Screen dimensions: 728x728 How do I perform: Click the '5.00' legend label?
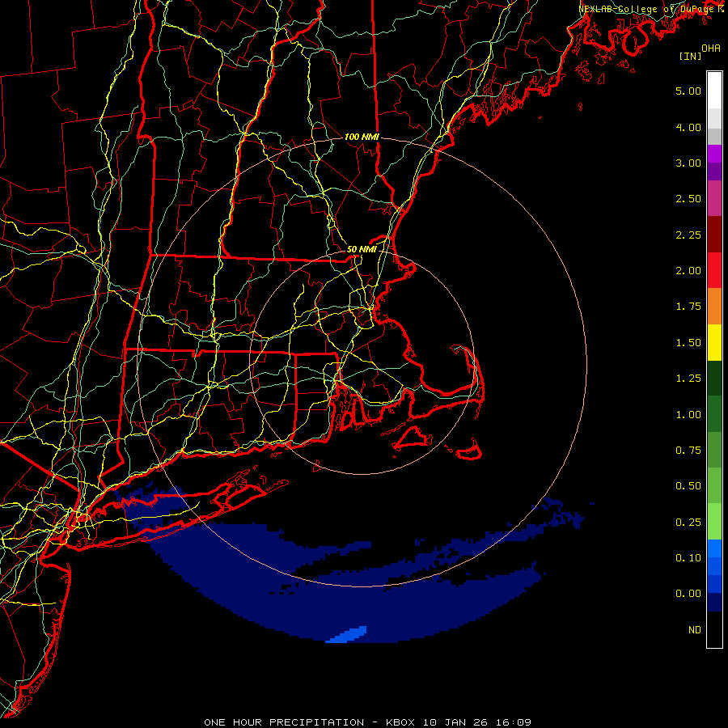[x=688, y=91]
